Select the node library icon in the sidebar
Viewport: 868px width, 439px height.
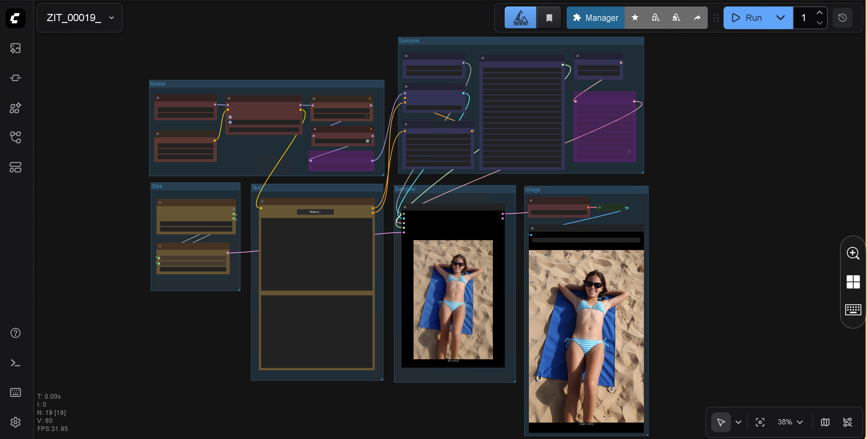coord(15,108)
